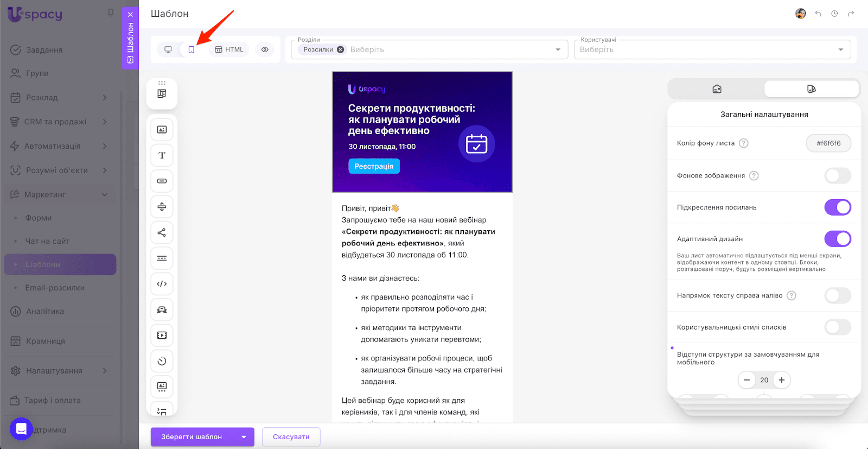Open the #f6f6f6 background color picker

point(828,143)
